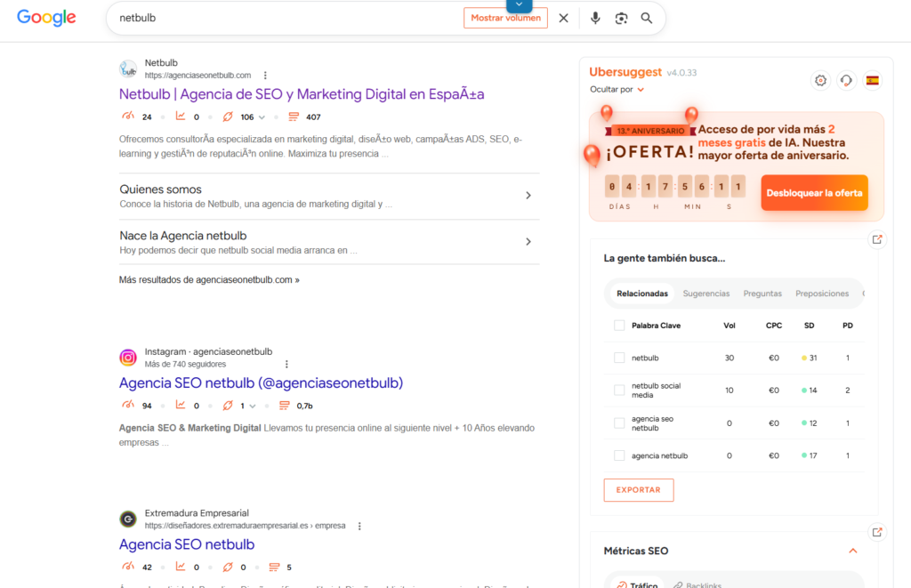Click backlinks icon showing 106 in Netbulb result

coord(228,117)
